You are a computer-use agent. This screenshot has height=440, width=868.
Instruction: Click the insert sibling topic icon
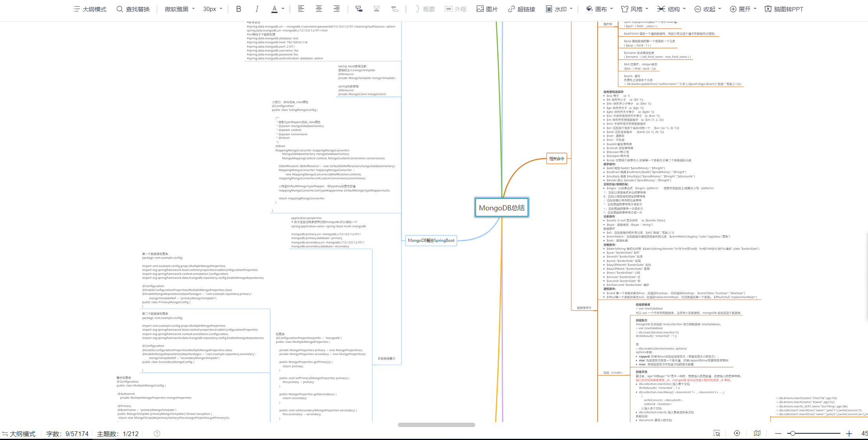377,9
